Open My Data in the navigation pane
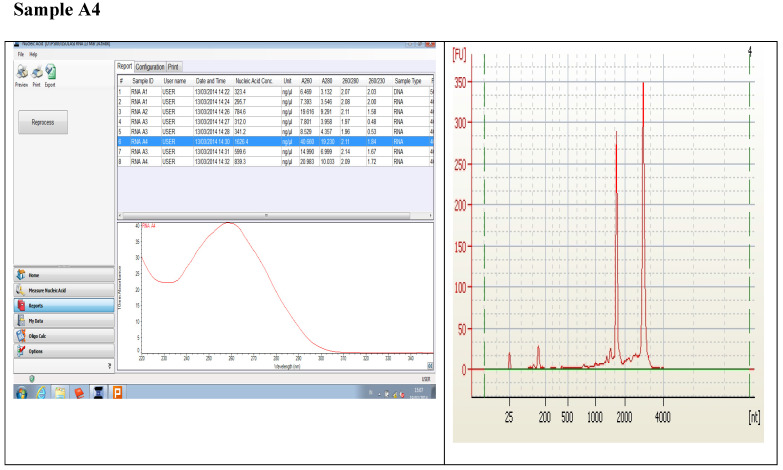The image size is (783, 470). 64,321
